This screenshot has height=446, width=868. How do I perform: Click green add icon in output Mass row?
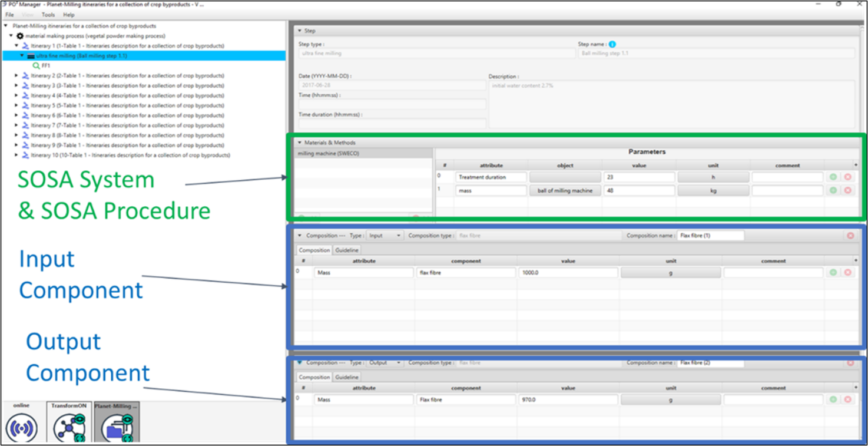click(x=833, y=399)
